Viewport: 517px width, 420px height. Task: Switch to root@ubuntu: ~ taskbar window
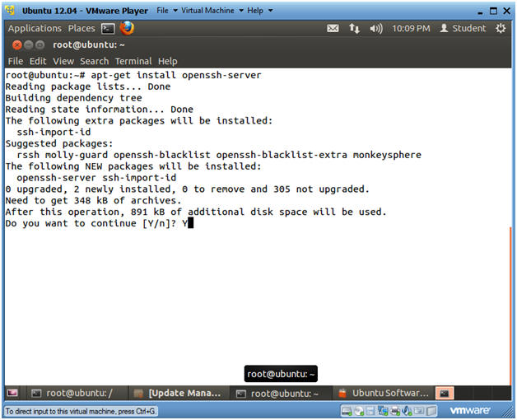click(x=281, y=393)
